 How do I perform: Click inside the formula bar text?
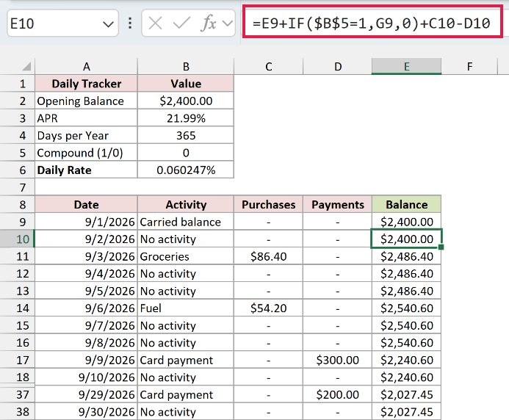coord(372,22)
